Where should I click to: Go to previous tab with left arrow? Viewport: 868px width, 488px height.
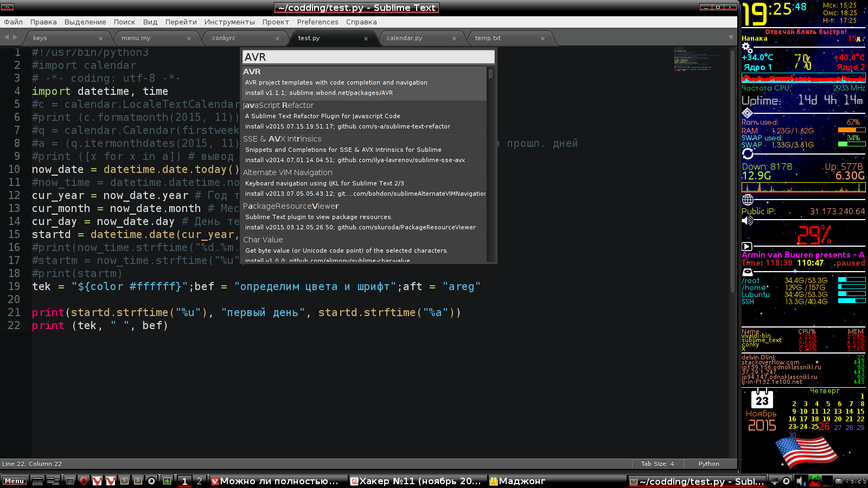(7, 37)
